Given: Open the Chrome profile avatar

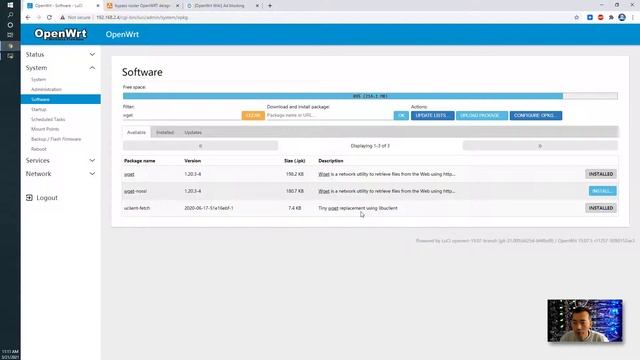Looking at the screenshot, I should pyautogui.click(x=622, y=18).
